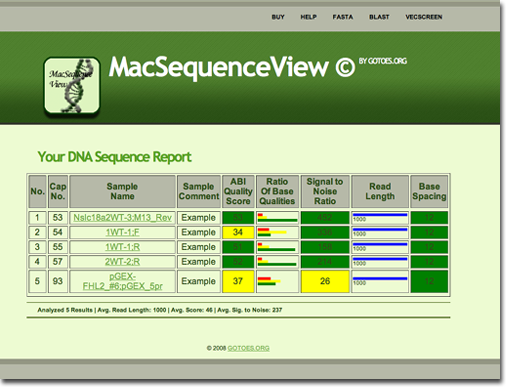Screen dimensions: 512x391
Task: Click cap number 57 cell
Action: click(58, 262)
